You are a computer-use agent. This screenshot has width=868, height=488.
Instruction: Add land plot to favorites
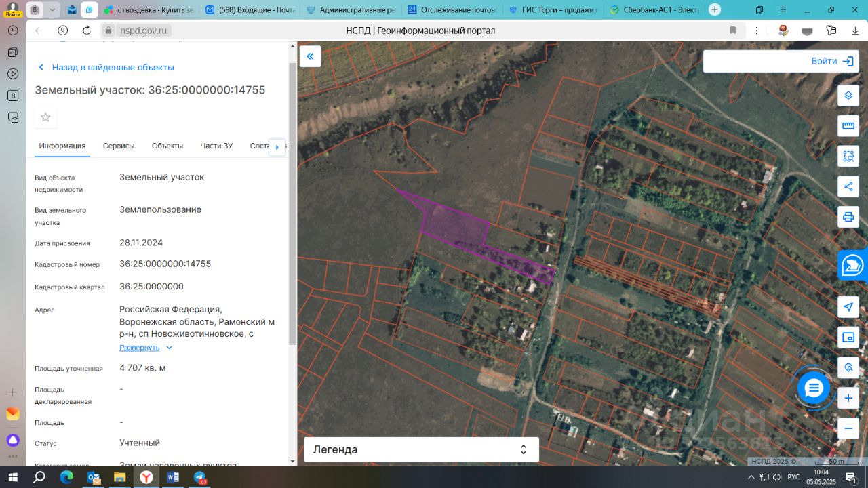pyautogui.click(x=45, y=117)
